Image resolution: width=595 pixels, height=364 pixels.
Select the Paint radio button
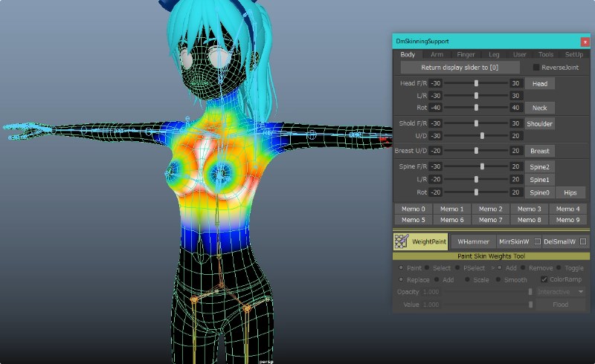[401, 267]
